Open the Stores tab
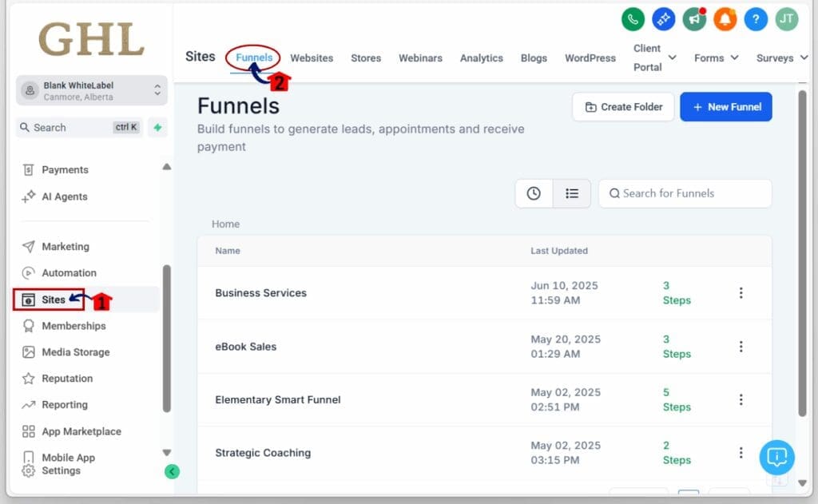Image resolution: width=818 pixels, height=504 pixels. pyautogui.click(x=366, y=58)
